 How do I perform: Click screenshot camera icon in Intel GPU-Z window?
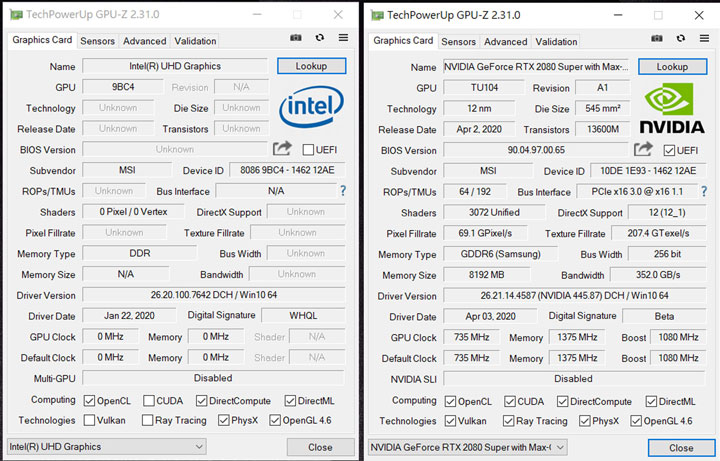[296, 38]
